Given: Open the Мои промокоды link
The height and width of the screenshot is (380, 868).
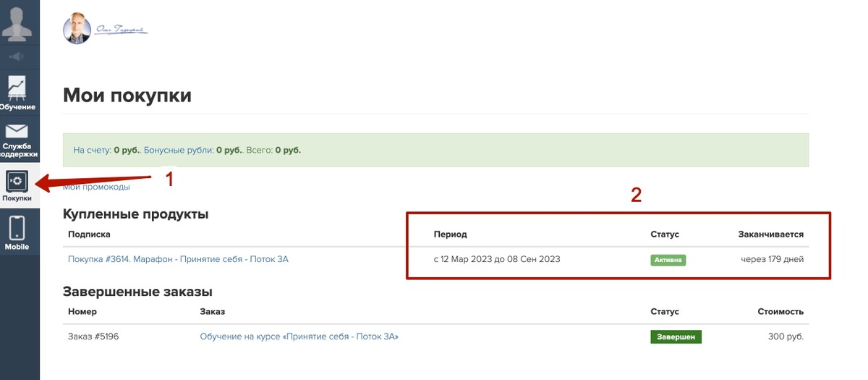Looking at the screenshot, I should (x=97, y=187).
